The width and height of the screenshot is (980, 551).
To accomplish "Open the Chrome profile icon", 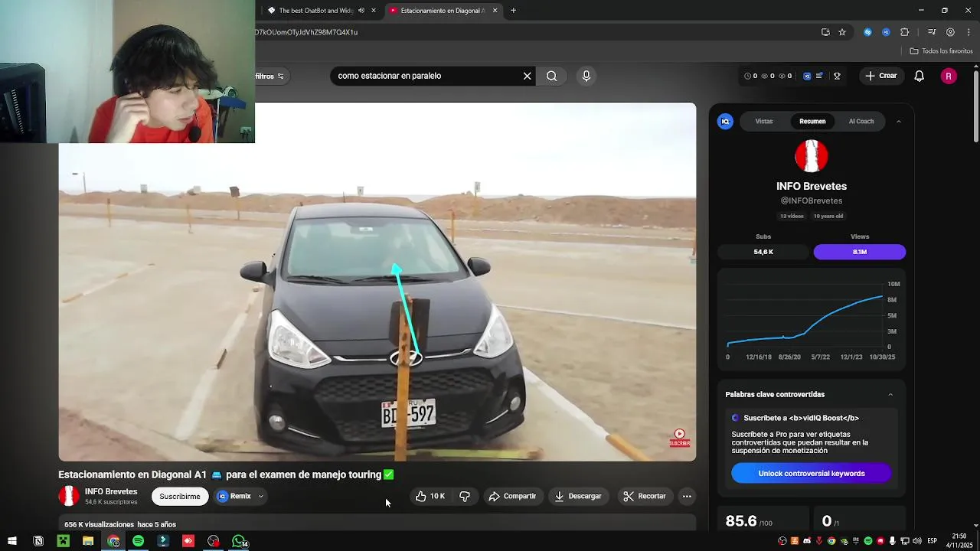I will click(950, 32).
